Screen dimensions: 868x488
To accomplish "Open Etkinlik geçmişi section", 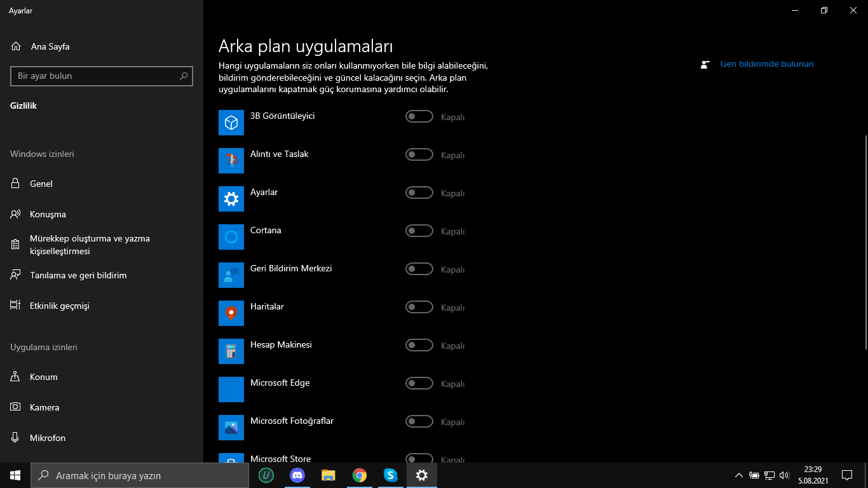I will tap(102, 306).
